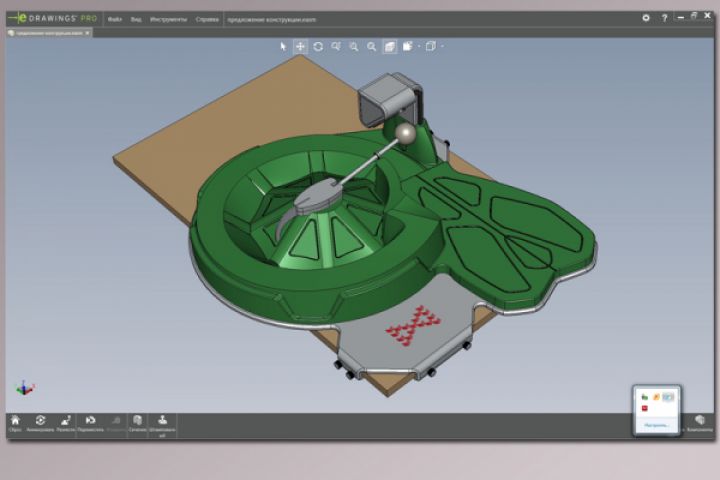Image resolution: width=720 pixels, height=480 pixels.
Task: Activate the Pan move tool
Action: (x=300, y=46)
